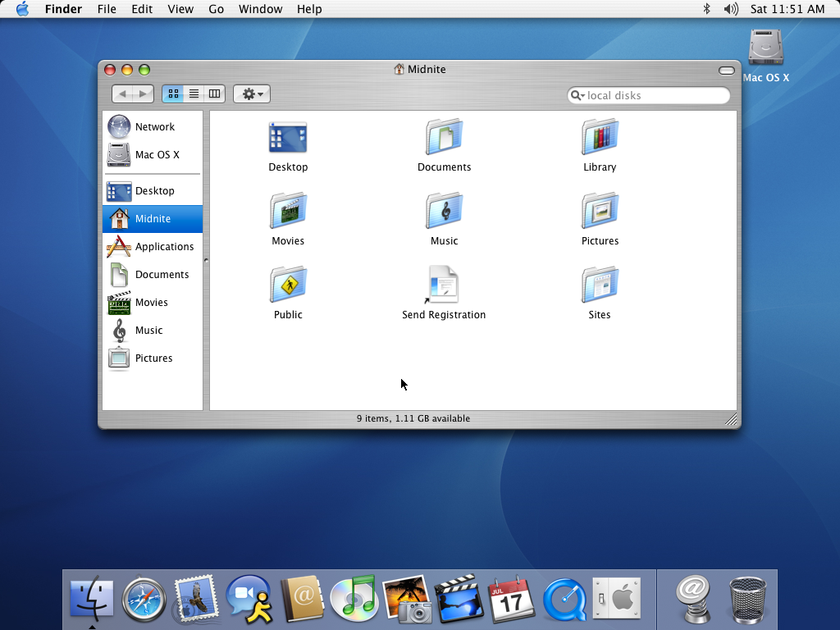
Task: Open iChat from the Dock
Action: point(250,599)
